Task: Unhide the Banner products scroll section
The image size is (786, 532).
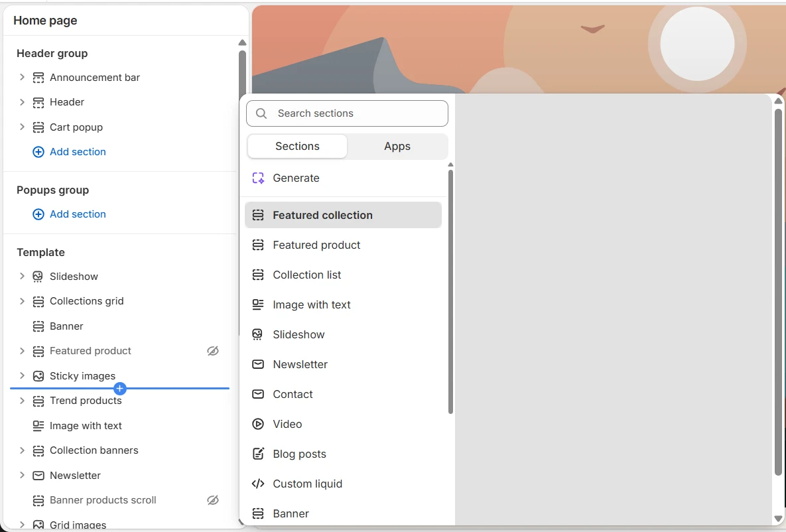Action: tap(213, 500)
